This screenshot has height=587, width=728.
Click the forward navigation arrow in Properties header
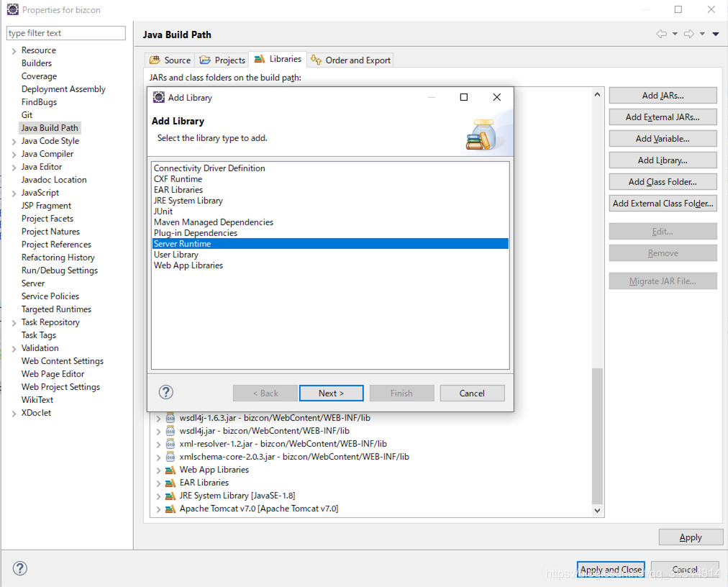pos(689,34)
